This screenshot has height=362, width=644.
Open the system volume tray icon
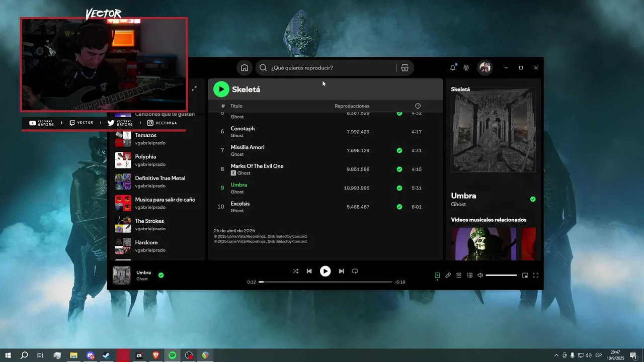pyautogui.click(x=589, y=355)
